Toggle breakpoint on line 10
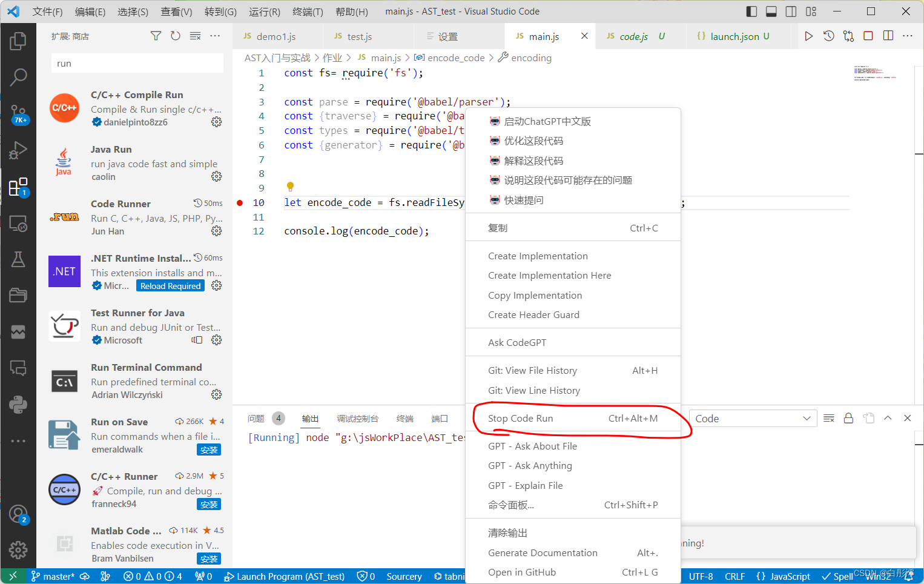This screenshot has height=584, width=924. (x=240, y=203)
